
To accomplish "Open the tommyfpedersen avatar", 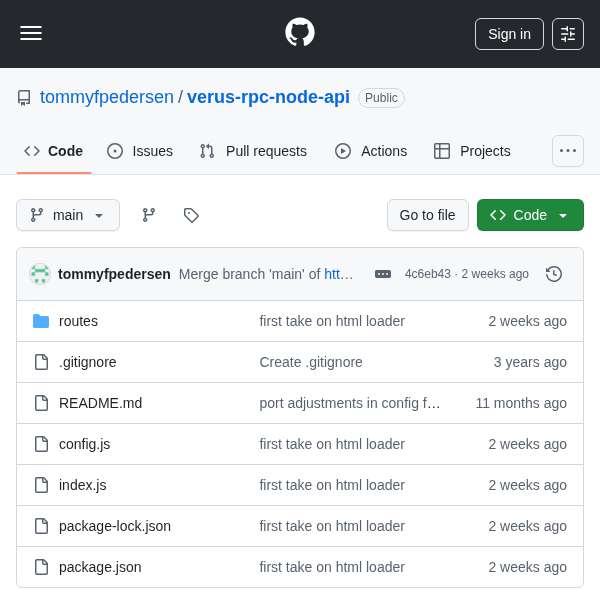I will 40,274.
